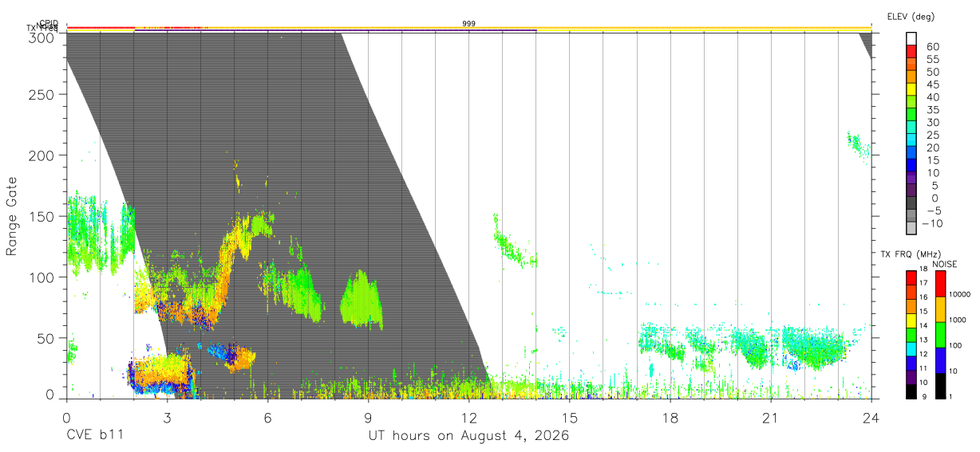Click the "10000" label on the NOISE scale
Screen dimensions: 980x452
(x=959, y=294)
